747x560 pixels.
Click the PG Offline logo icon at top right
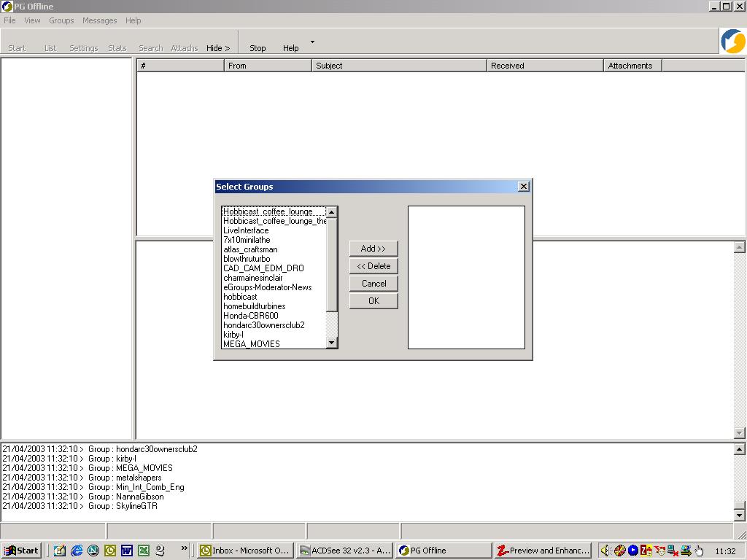[732, 42]
